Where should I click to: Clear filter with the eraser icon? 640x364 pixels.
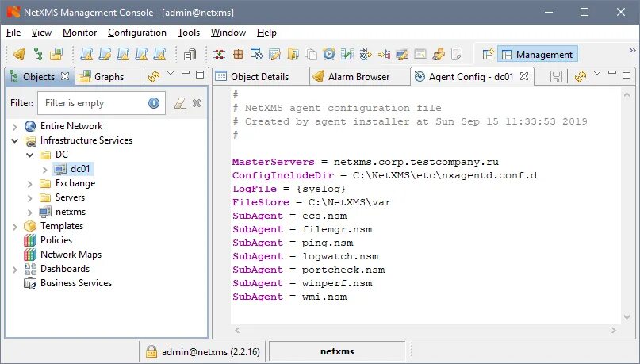click(x=180, y=103)
